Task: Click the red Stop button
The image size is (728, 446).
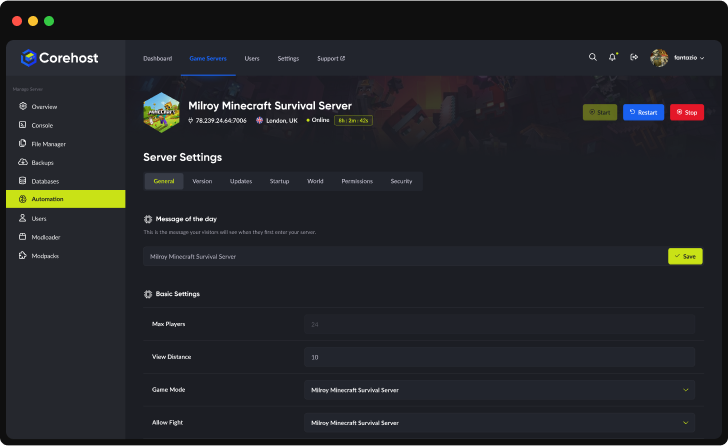Action: click(687, 112)
